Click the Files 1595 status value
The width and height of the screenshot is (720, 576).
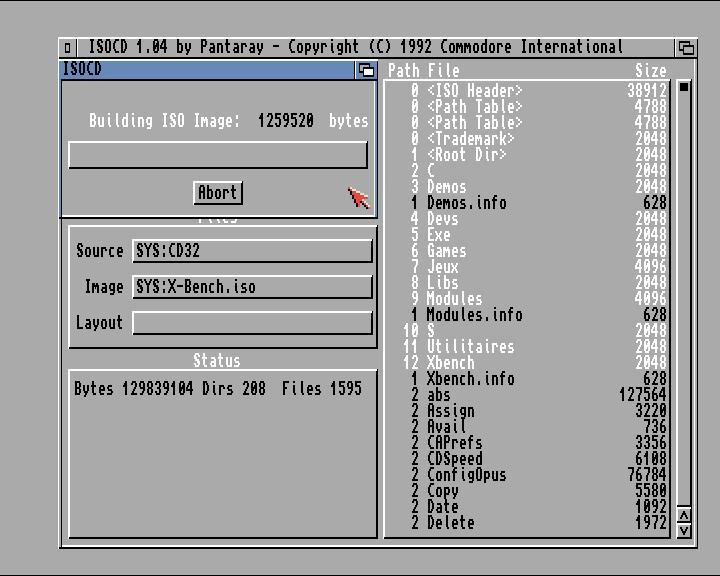click(322, 389)
